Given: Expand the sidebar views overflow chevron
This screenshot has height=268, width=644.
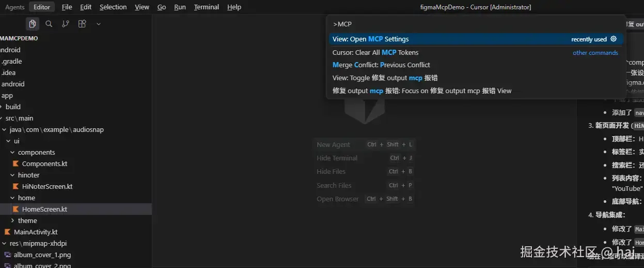Looking at the screenshot, I should point(98,24).
